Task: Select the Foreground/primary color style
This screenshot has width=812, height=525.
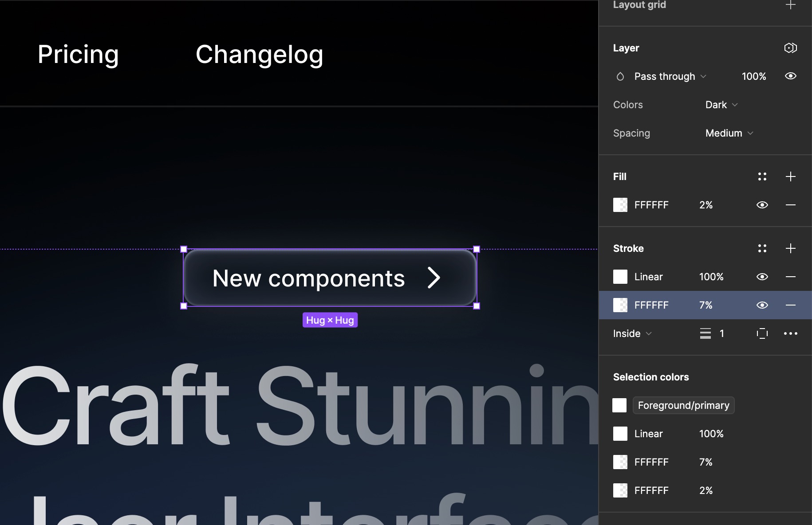Action: point(683,405)
